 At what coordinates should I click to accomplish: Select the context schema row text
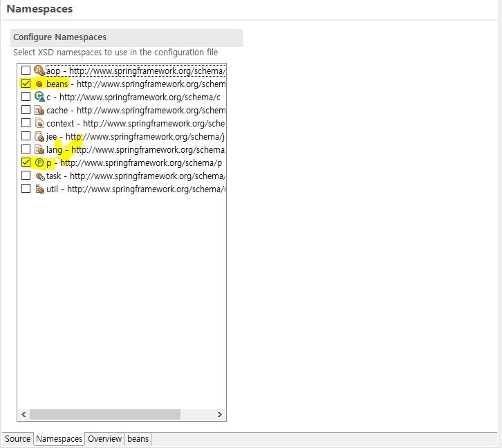pos(136,124)
